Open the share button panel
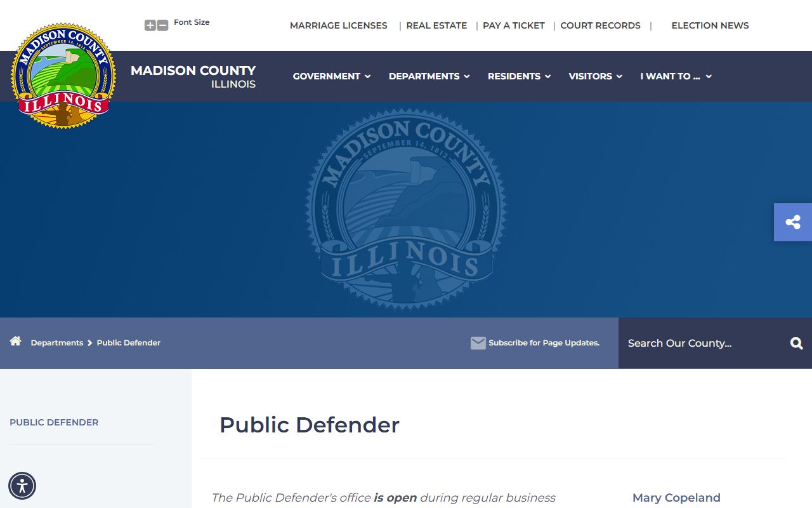The height and width of the screenshot is (508, 812). coord(793,222)
